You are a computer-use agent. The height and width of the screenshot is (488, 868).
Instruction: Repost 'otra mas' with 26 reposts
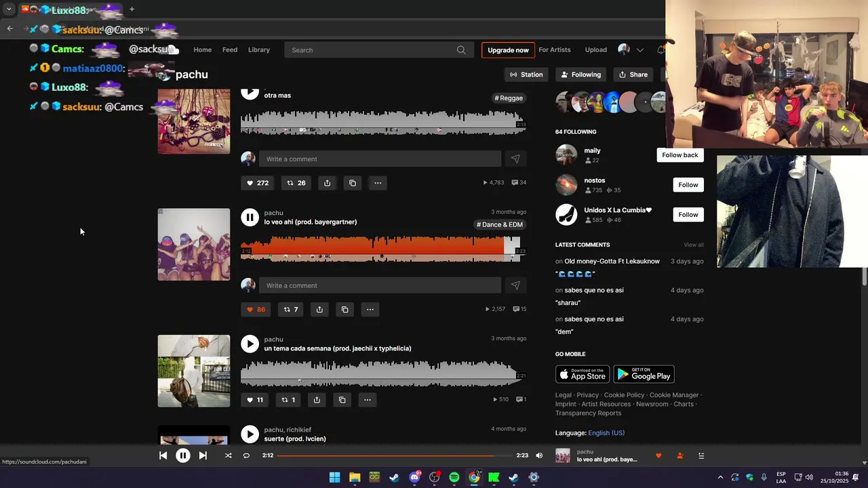click(296, 183)
